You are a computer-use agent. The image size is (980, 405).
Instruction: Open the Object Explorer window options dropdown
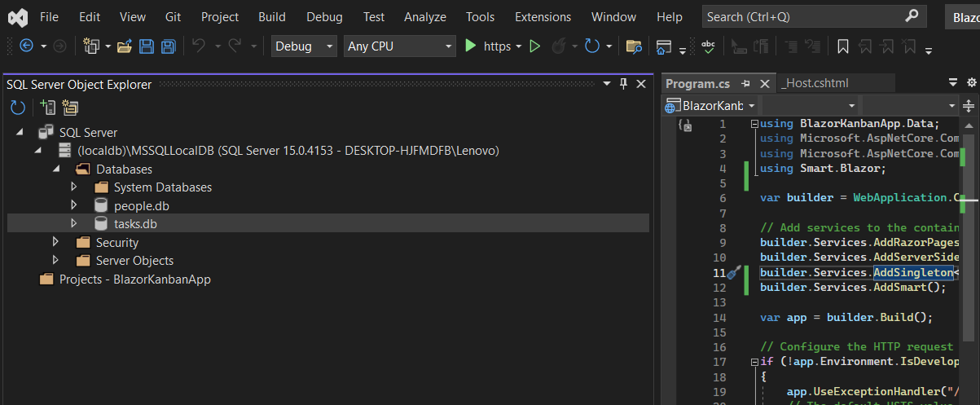[607, 84]
